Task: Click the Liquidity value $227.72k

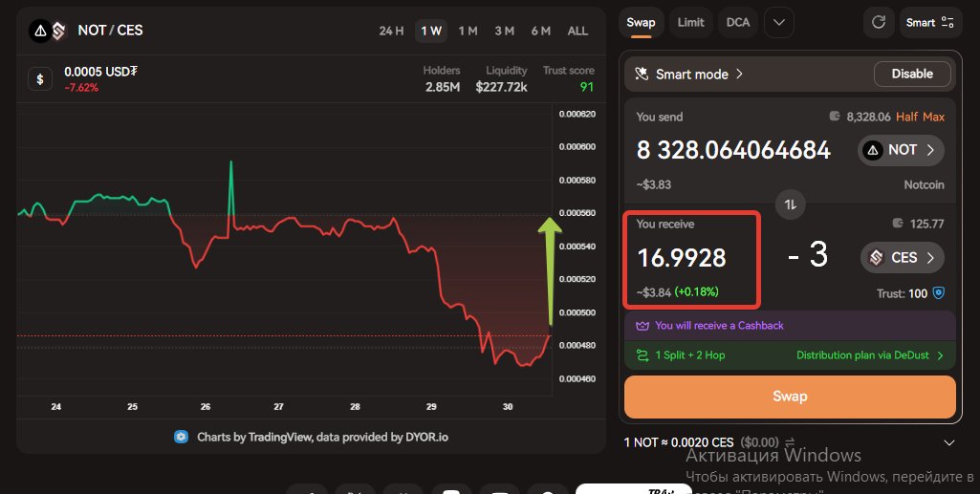Action: pyautogui.click(x=501, y=87)
